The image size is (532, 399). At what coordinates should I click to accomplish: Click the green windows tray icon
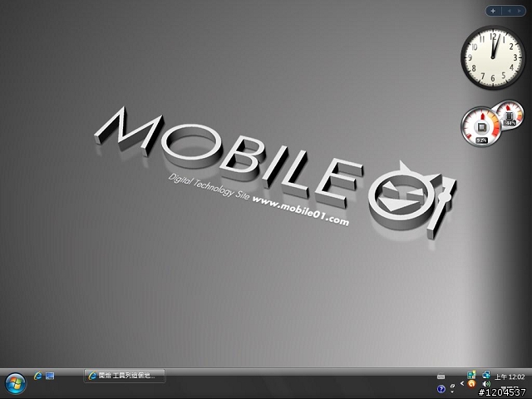[x=471, y=375]
